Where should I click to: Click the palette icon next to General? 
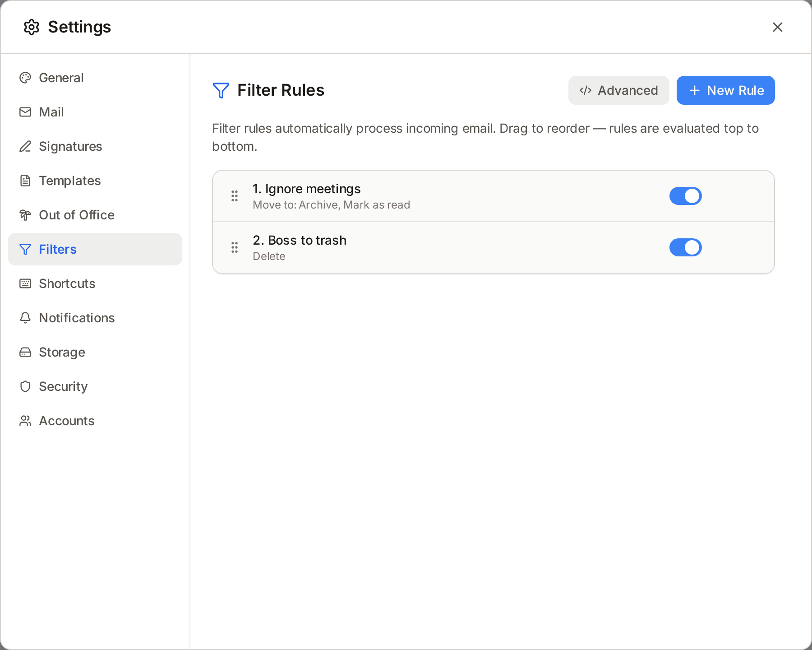25,78
